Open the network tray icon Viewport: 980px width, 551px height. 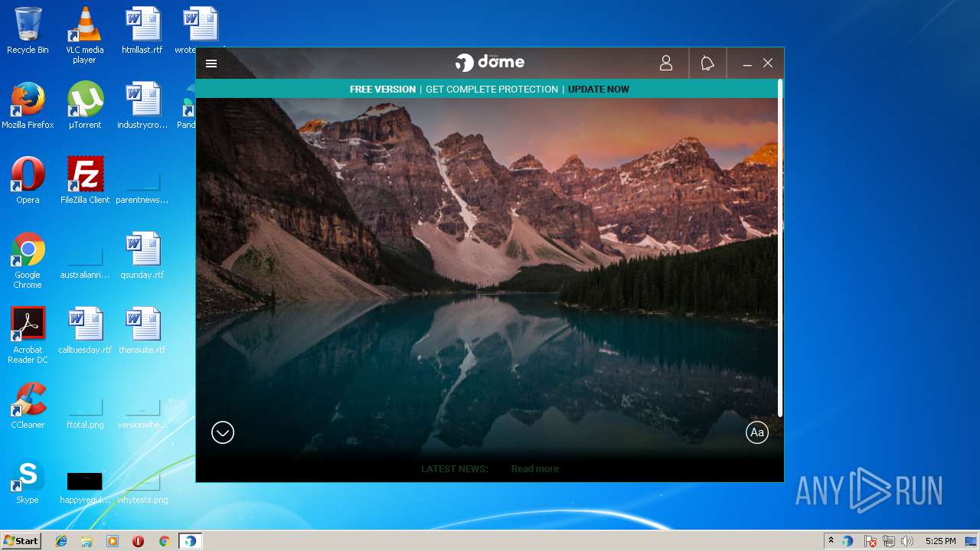(889, 541)
